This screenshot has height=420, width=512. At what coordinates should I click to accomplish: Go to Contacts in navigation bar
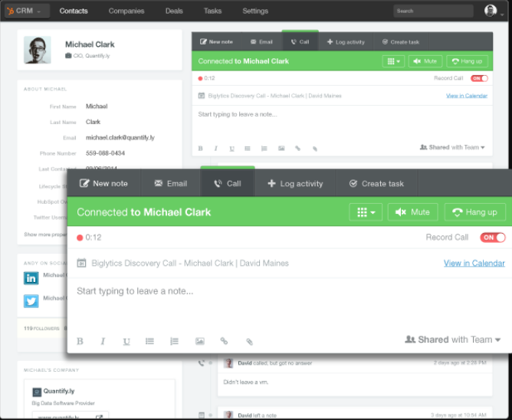tap(74, 11)
